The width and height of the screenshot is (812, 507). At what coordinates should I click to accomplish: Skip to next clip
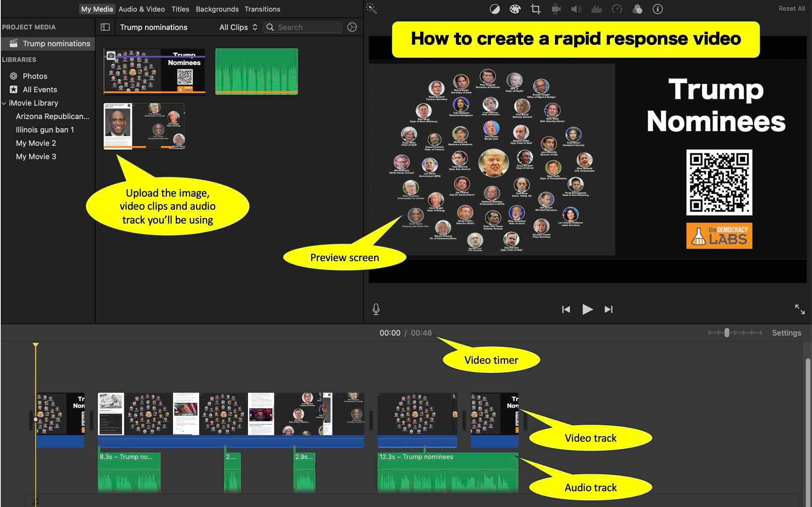(x=609, y=309)
